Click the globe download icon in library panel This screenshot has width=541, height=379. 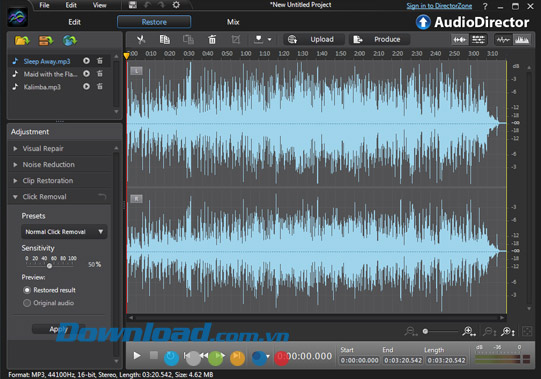click(x=69, y=40)
